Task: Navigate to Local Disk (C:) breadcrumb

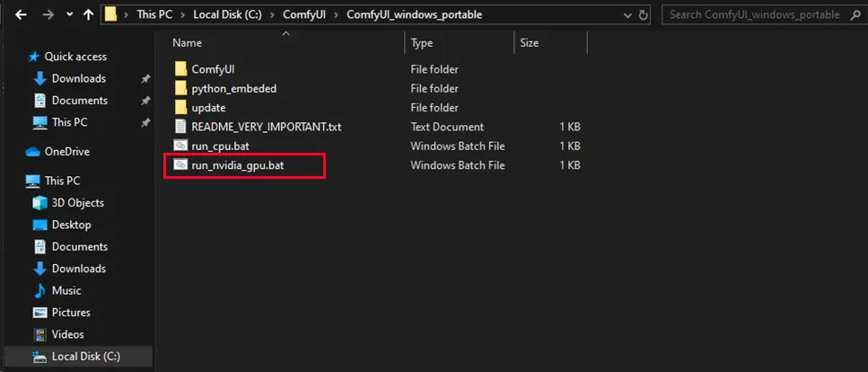Action: (x=228, y=14)
